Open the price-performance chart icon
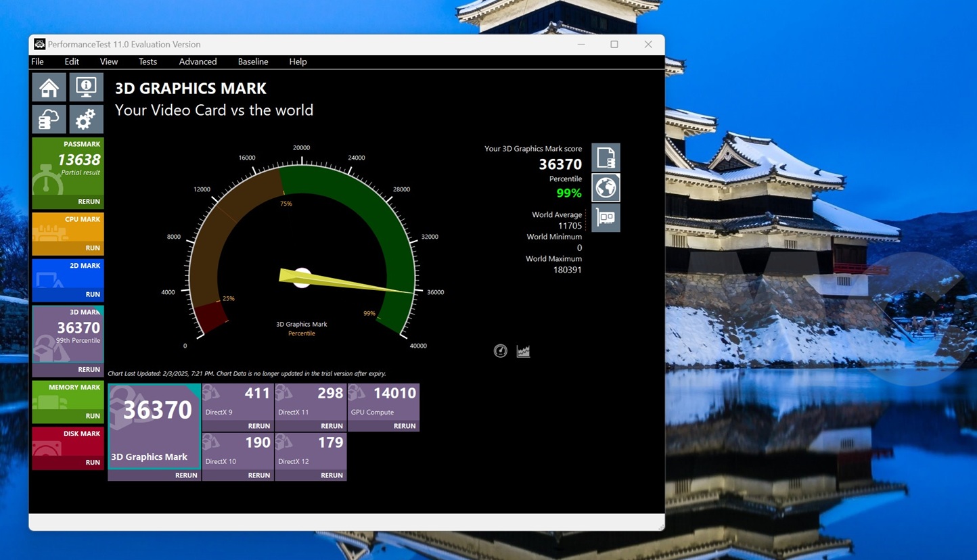977x560 pixels. pyautogui.click(x=522, y=350)
